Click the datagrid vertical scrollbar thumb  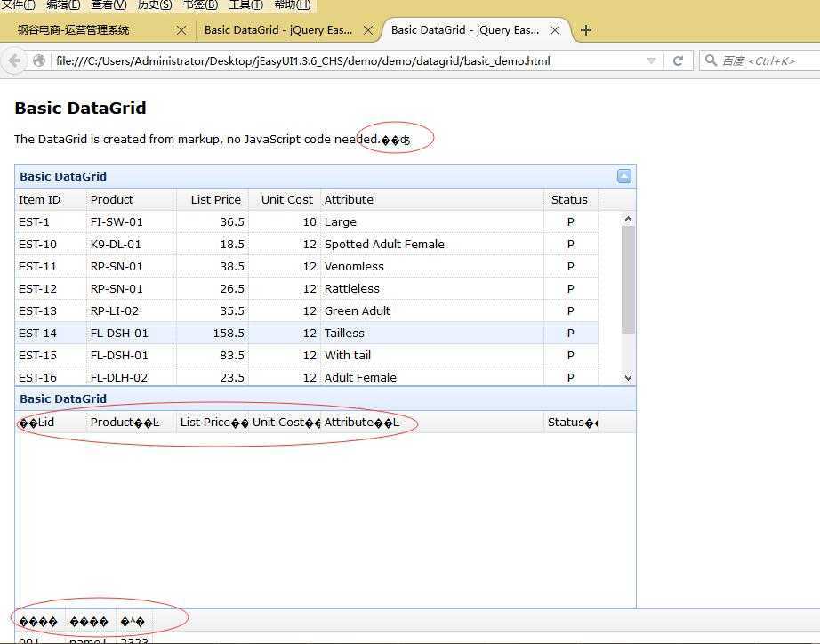pos(629,280)
